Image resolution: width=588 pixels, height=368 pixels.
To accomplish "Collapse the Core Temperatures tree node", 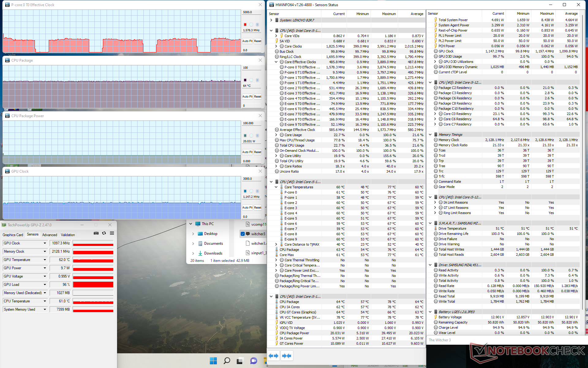I will pyautogui.click(x=276, y=187).
